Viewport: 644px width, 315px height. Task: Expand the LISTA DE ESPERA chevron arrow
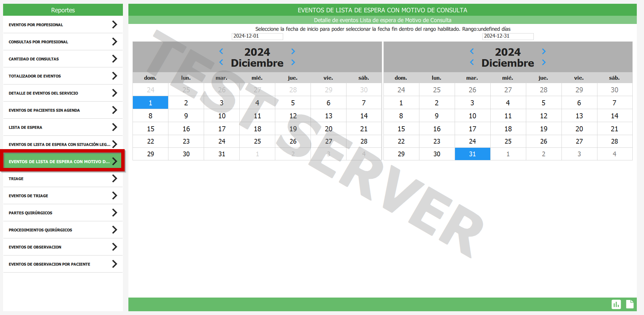click(x=114, y=127)
